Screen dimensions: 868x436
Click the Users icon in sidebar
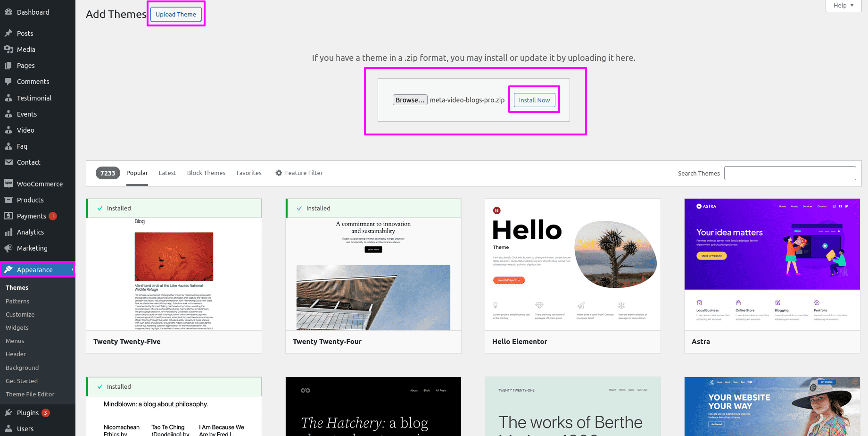[8, 429]
